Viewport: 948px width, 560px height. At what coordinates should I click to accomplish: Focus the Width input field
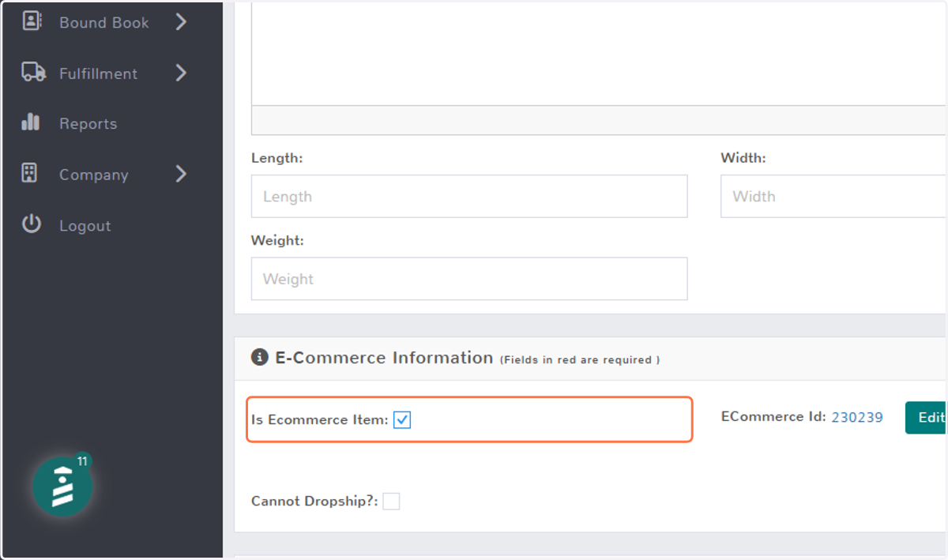[834, 196]
